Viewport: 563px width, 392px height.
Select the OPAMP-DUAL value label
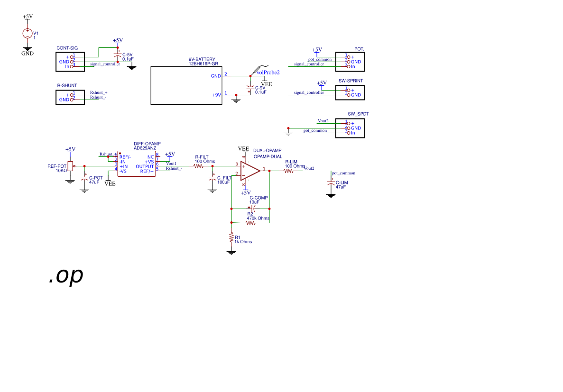pos(268,156)
